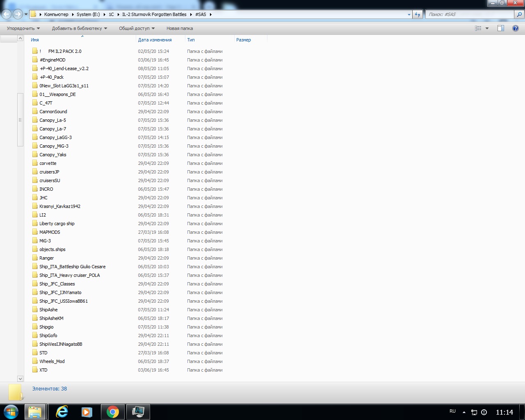Select the #EngineMOD folder icon
The image size is (525, 420).
point(35,60)
